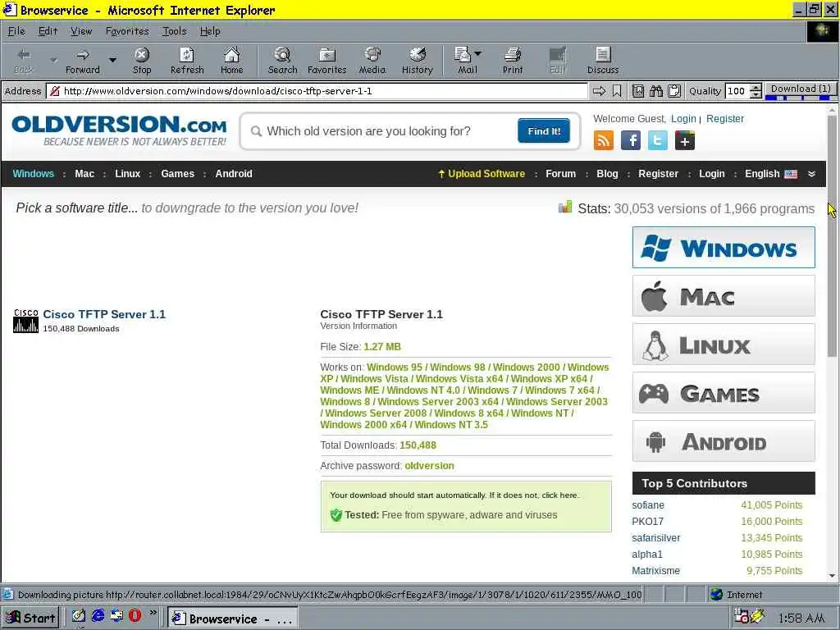Image resolution: width=840 pixels, height=630 pixels.
Task: Click the Login link near Welcome Guest
Action: pos(683,118)
